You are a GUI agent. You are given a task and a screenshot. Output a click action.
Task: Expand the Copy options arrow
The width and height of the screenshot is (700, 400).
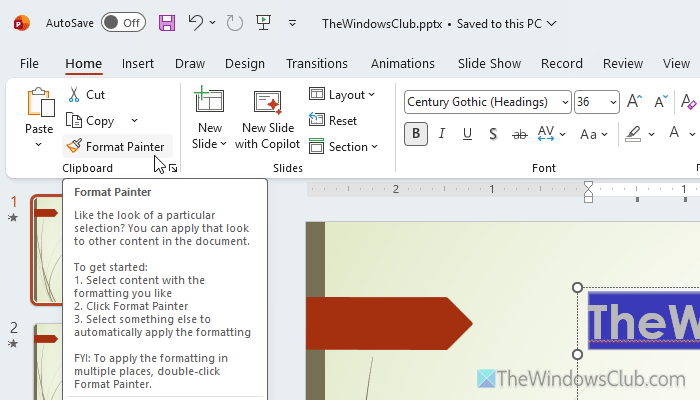pos(134,121)
